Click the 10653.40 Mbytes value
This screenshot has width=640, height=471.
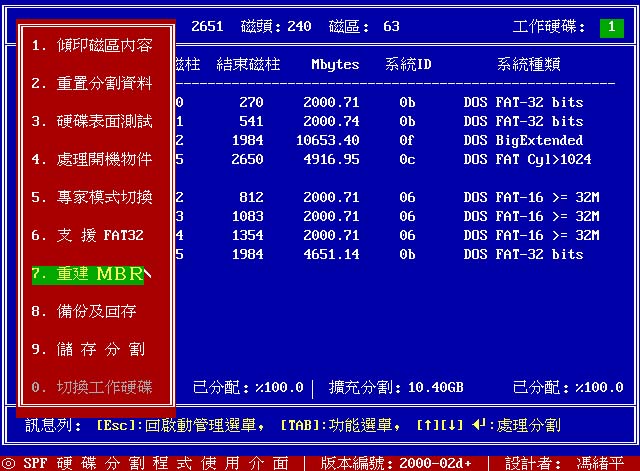click(x=327, y=140)
